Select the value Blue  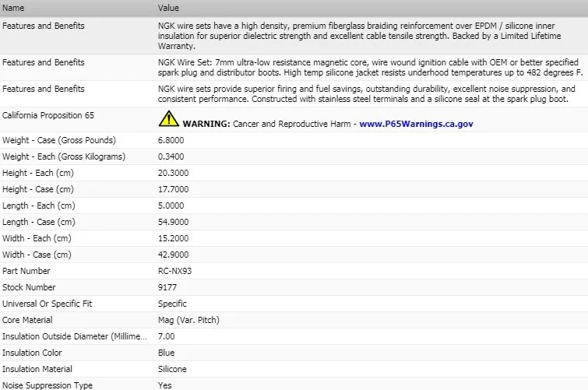[166, 353]
